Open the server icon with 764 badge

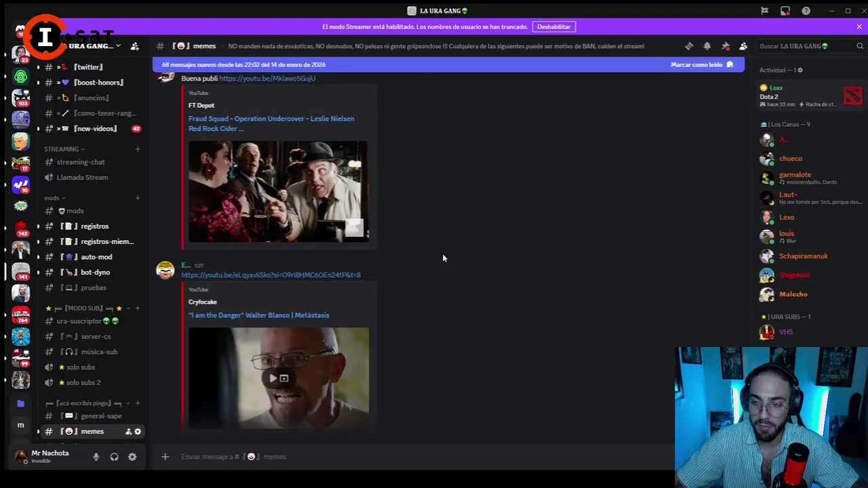point(21,314)
